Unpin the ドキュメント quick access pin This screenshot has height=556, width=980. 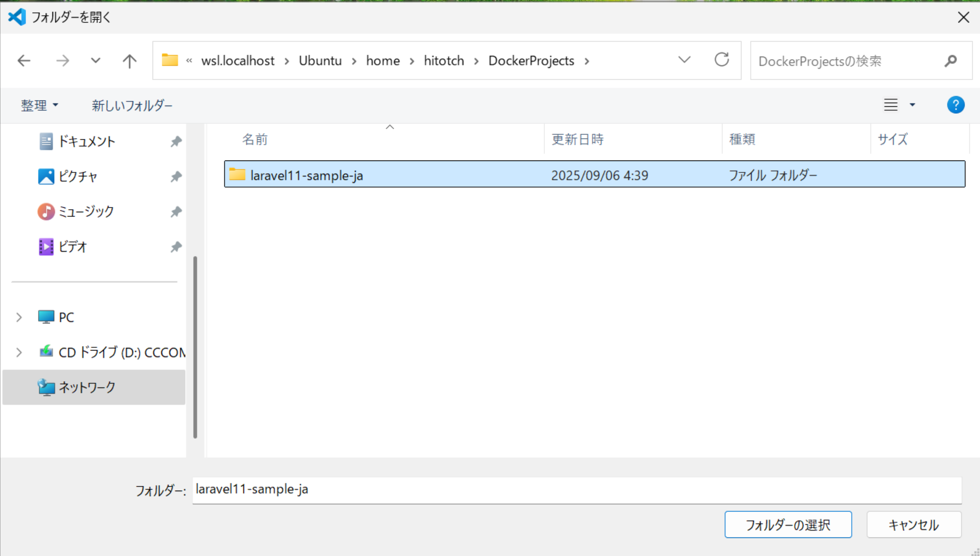pyautogui.click(x=176, y=142)
